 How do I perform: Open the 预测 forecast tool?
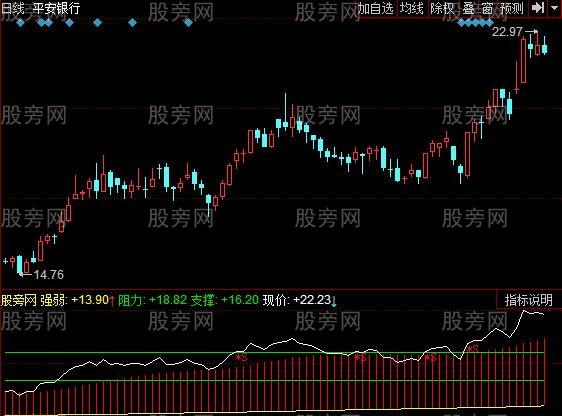pyautogui.click(x=512, y=8)
